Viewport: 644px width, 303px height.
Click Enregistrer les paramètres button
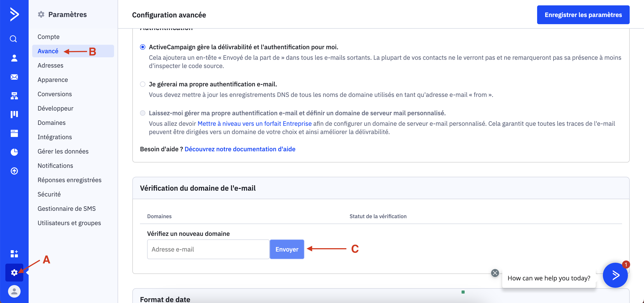tap(583, 15)
